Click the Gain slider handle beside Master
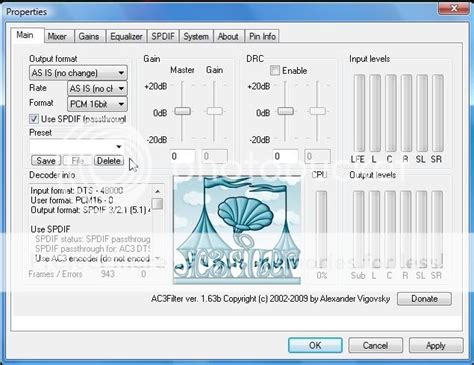Screen dimensions: 474x365 click(x=214, y=111)
